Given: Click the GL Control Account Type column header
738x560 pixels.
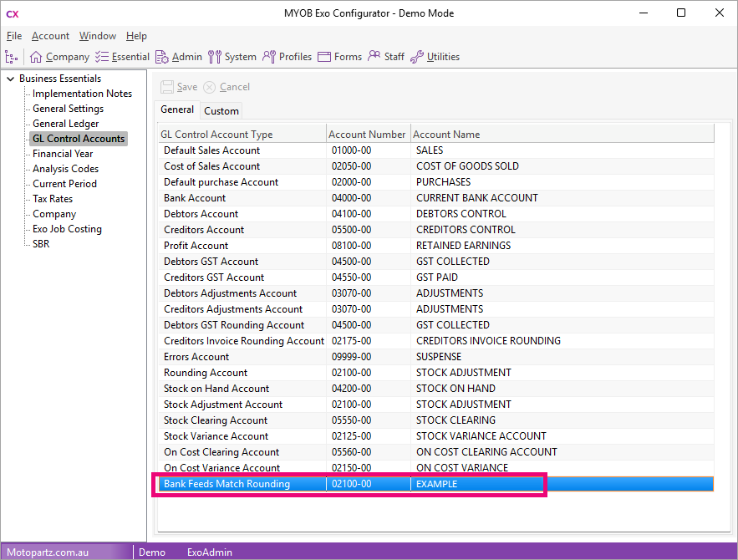Looking at the screenshot, I should pos(242,135).
